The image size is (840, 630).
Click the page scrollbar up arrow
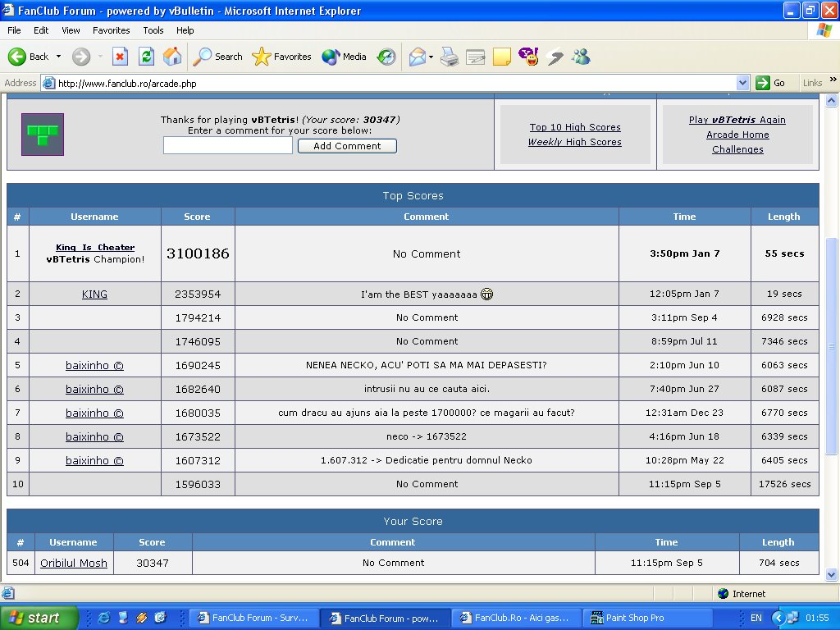(832, 100)
